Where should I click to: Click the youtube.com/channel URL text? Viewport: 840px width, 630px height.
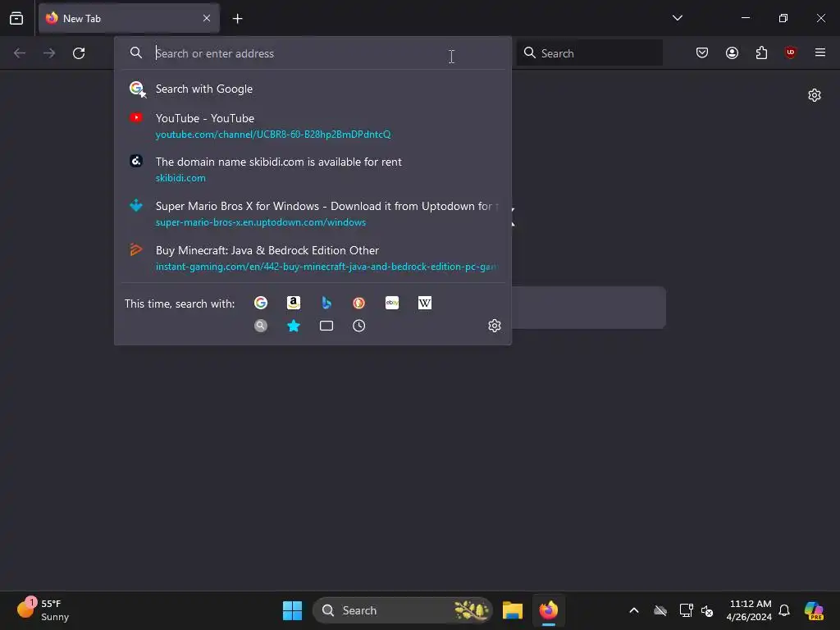[273, 135]
